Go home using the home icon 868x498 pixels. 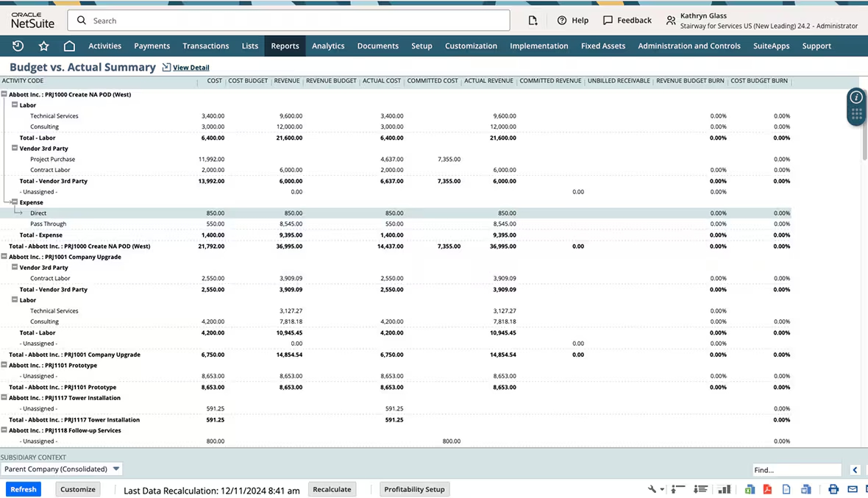pos(68,46)
